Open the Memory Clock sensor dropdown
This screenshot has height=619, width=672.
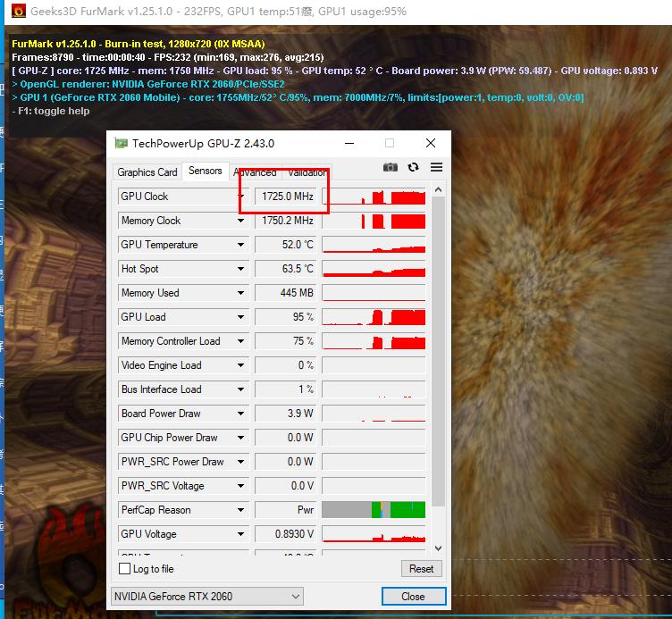coord(241,221)
